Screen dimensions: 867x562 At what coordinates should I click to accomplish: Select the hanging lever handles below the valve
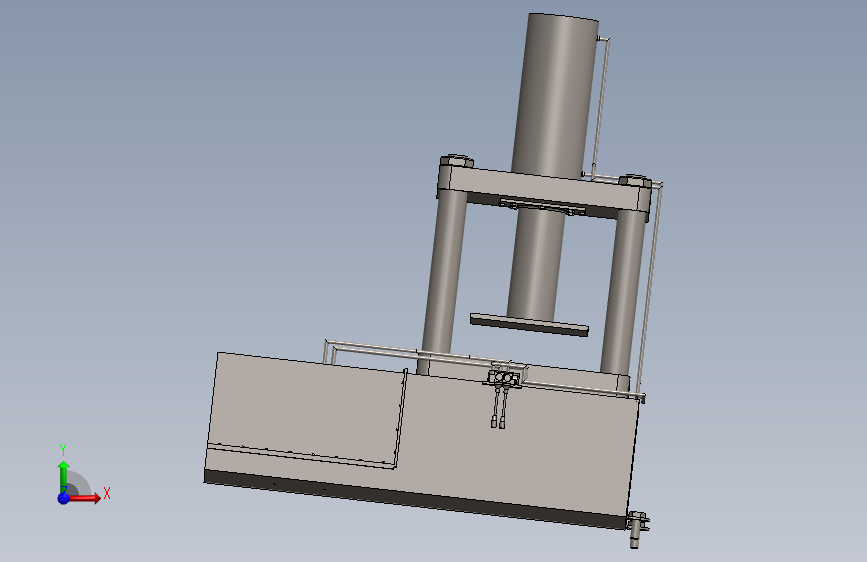tap(498, 407)
